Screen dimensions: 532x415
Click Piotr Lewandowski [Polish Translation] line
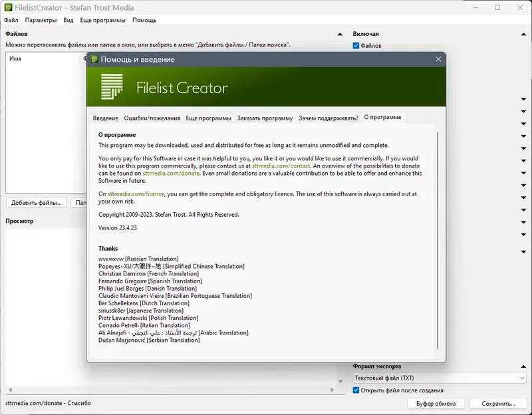coord(148,318)
